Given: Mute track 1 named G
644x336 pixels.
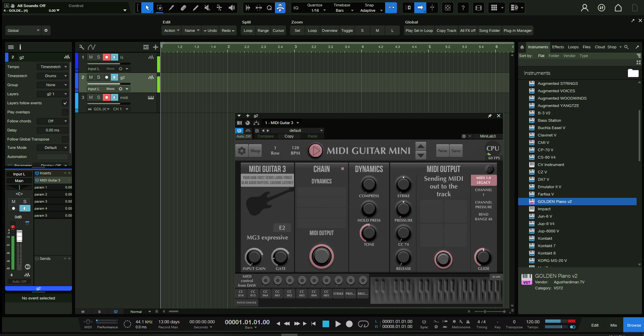Looking at the screenshot, I should pyautogui.click(x=91, y=57).
